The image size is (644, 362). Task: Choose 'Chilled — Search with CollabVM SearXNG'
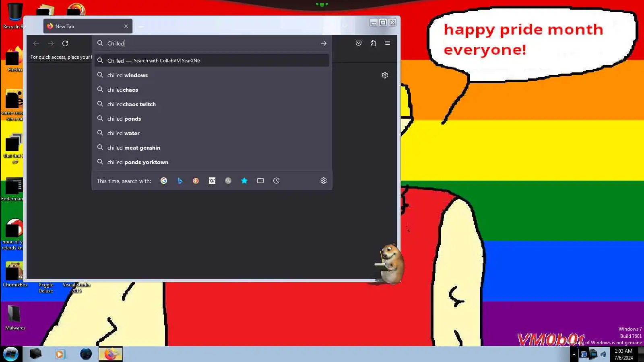(212, 61)
